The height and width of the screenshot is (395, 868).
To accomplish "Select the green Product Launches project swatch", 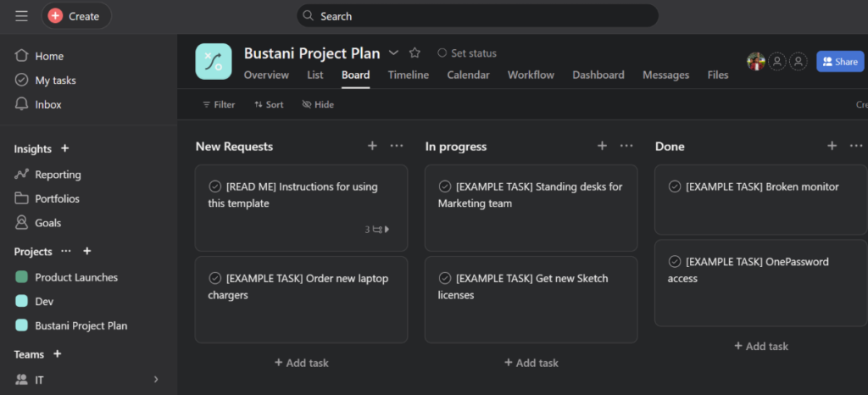I will (21, 277).
